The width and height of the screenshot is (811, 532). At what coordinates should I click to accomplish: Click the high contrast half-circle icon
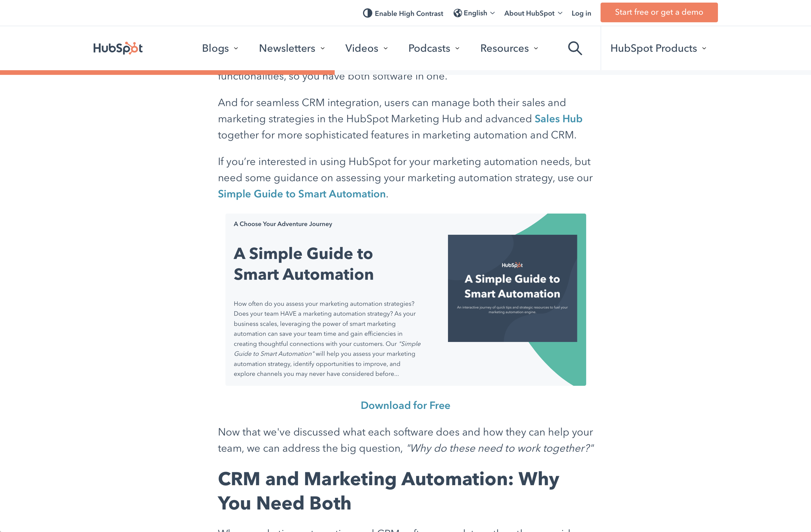pos(367,13)
